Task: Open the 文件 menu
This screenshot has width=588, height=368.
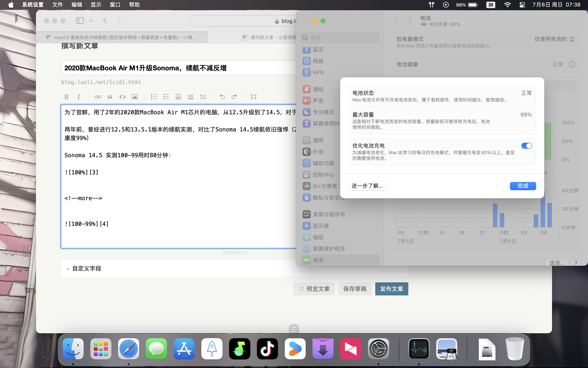Action: (58, 5)
